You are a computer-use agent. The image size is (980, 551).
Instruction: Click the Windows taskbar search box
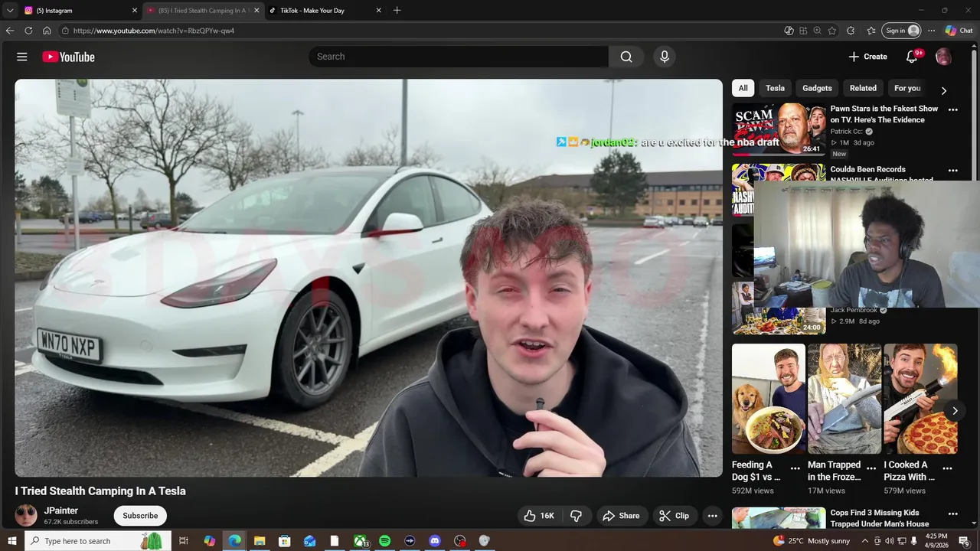(x=98, y=541)
